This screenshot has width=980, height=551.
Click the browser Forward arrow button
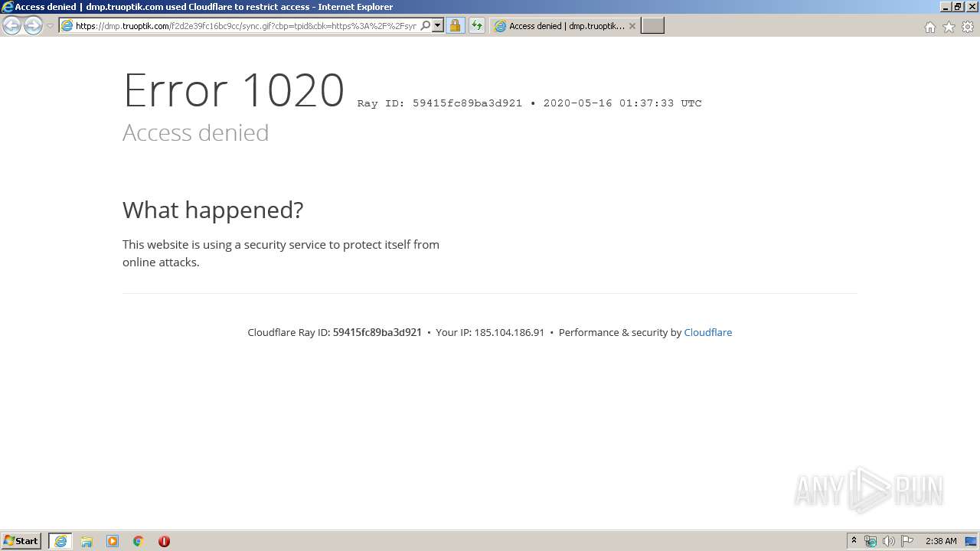click(x=33, y=26)
